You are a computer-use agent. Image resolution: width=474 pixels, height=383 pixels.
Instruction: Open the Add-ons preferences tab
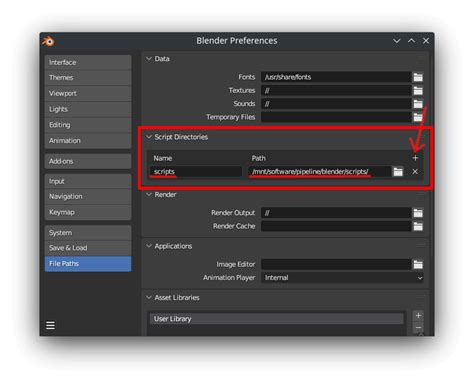[88, 161]
